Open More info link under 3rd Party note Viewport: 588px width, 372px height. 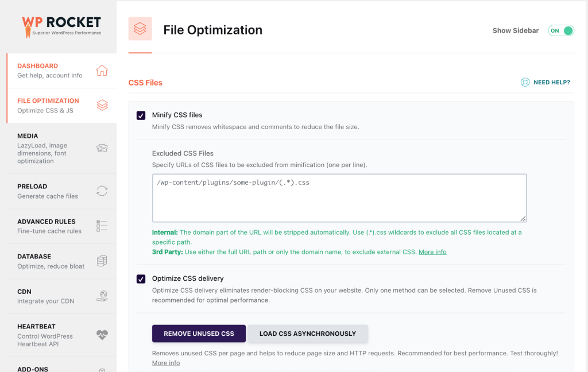[432, 252]
